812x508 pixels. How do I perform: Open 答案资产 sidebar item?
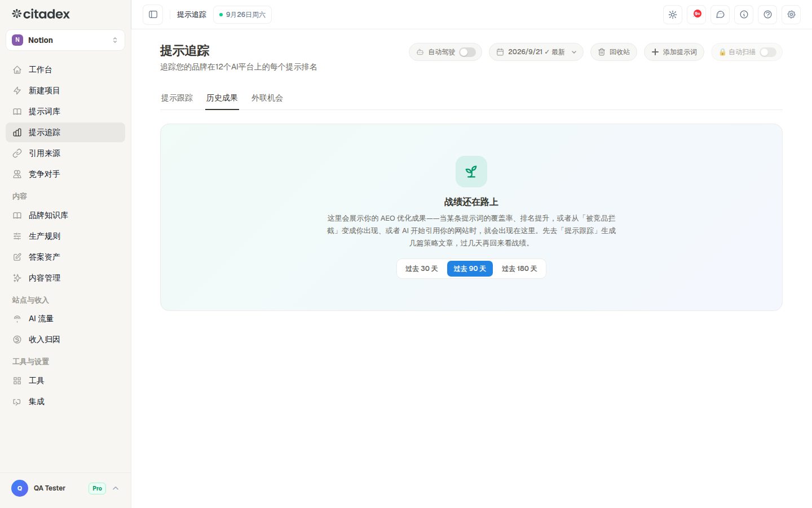65,257
